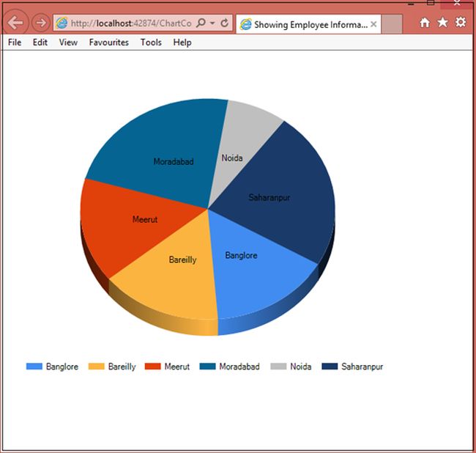Open the address bar autocomplete dropdown arrow

212,23
